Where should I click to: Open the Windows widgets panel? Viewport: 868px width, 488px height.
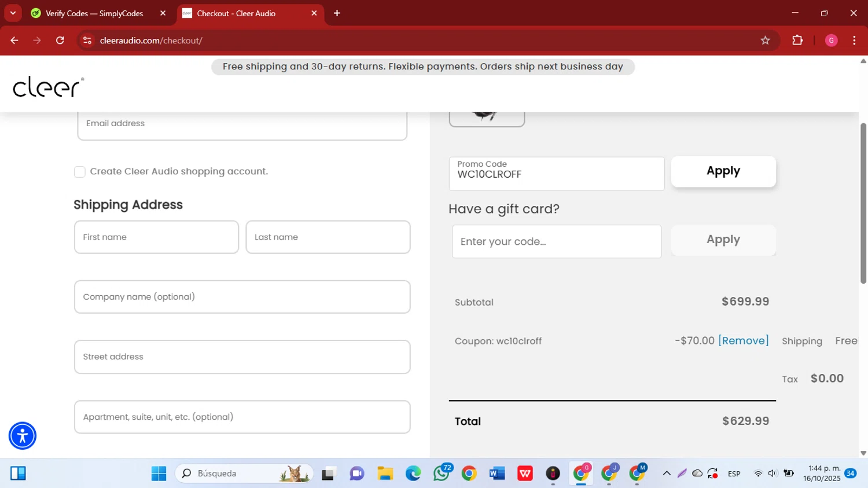[x=18, y=474]
